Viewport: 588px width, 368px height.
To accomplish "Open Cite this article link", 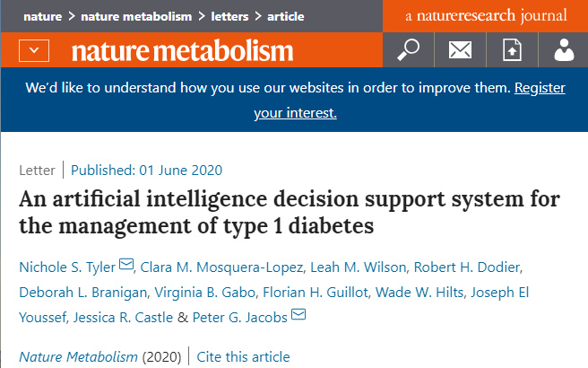I will click(243, 357).
